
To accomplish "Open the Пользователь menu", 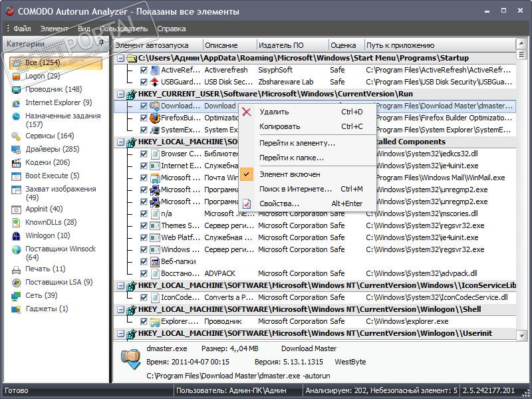I will pyautogui.click(x=124, y=29).
